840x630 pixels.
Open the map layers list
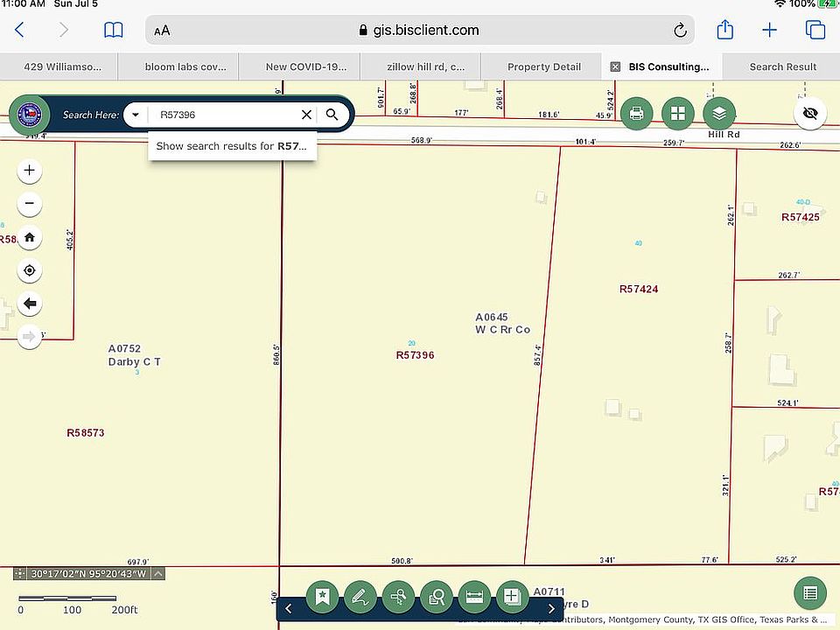tap(718, 114)
